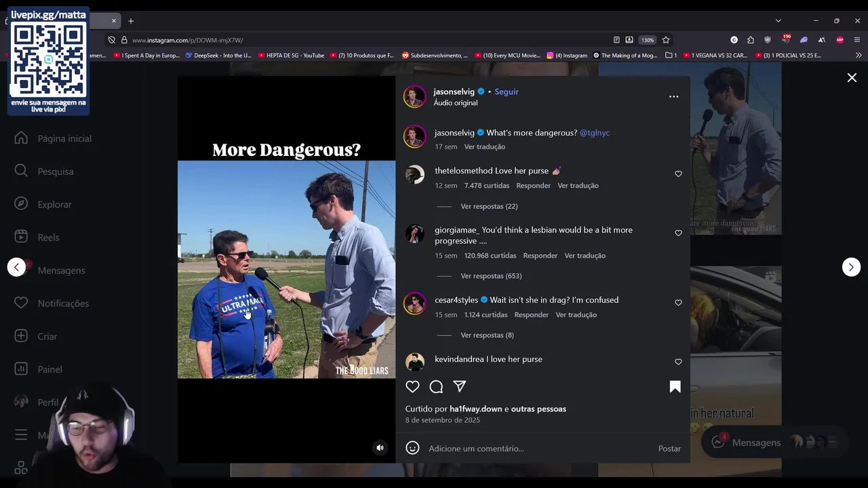Close the post overlay with X

pos(852,78)
